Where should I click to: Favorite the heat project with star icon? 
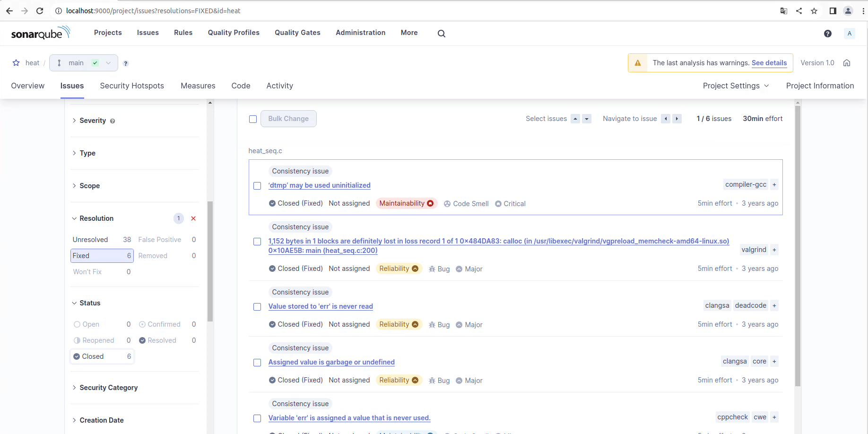click(16, 63)
